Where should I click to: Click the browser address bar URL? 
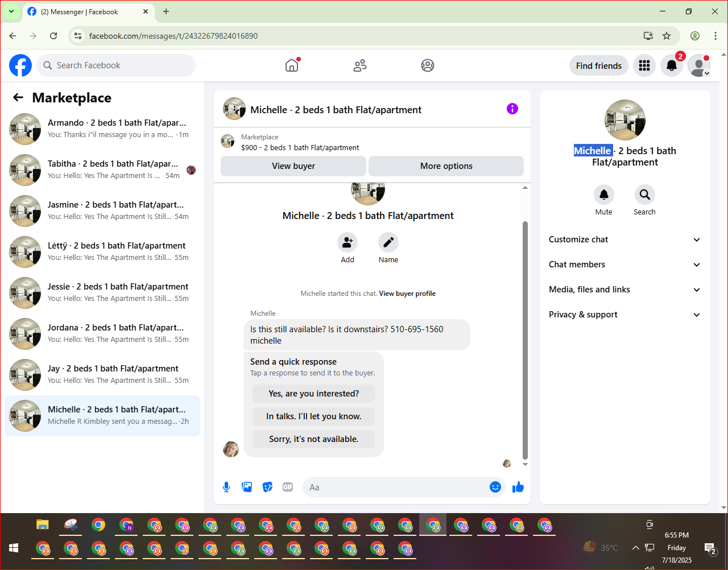pos(173,36)
